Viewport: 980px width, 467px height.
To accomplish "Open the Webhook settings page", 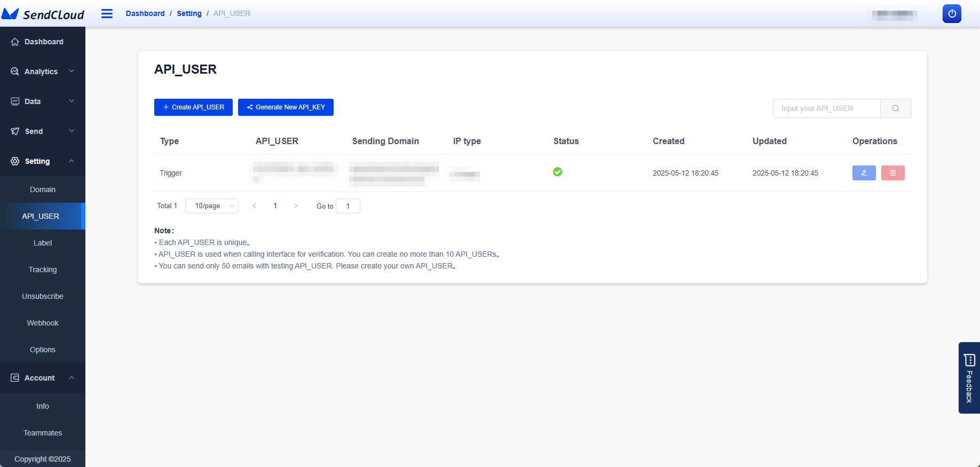I will (x=43, y=323).
